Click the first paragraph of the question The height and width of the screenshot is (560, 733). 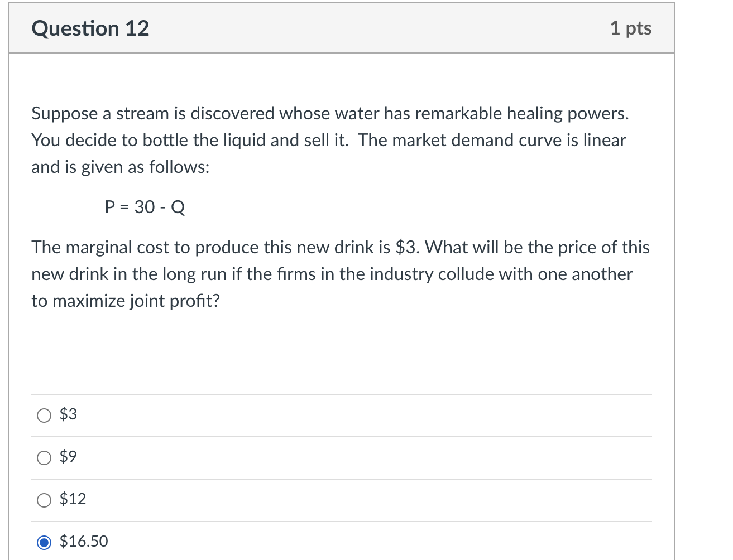coord(329,140)
